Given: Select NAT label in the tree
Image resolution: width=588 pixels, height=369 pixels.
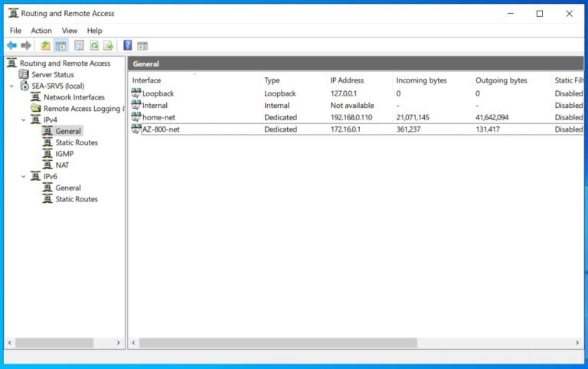Looking at the screenshot, I should click(x=62, y=165).
